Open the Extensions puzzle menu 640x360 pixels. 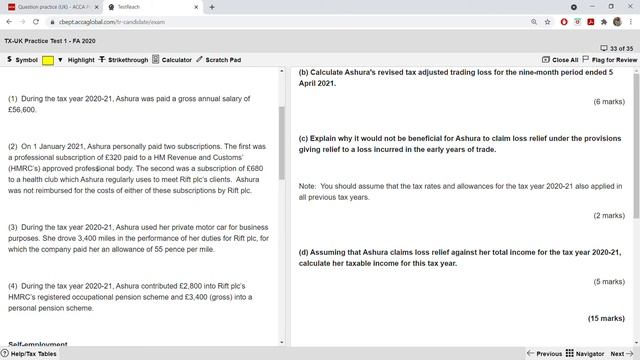(x=604, y=22)
